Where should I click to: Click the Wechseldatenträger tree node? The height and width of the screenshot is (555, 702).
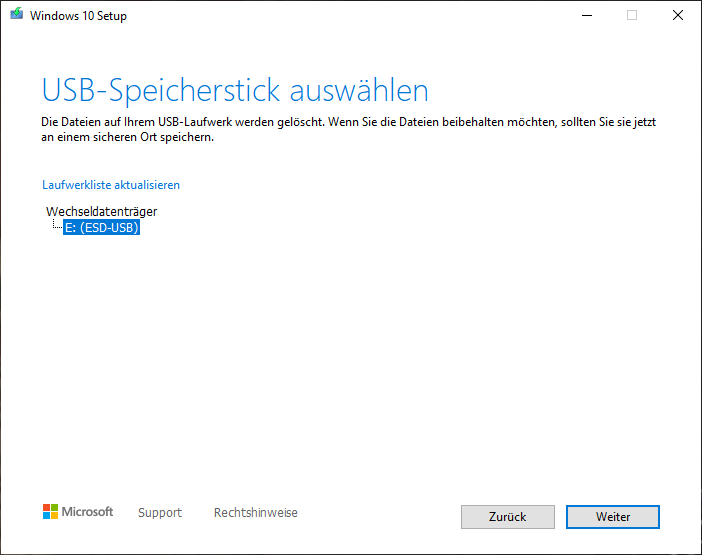[x=101, y=211]
